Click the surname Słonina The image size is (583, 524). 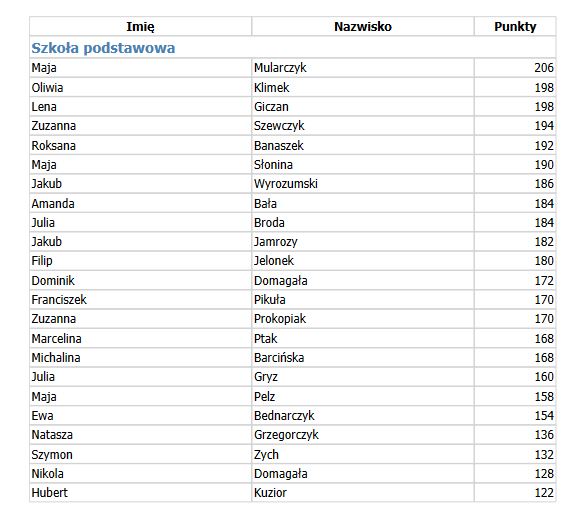pyautogui.click(x=273, y=164)
